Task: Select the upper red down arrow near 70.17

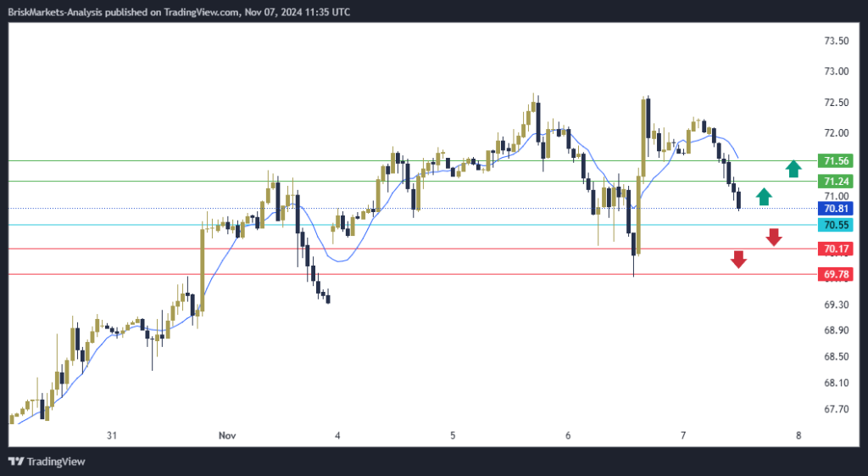Action: coord(773,237)
